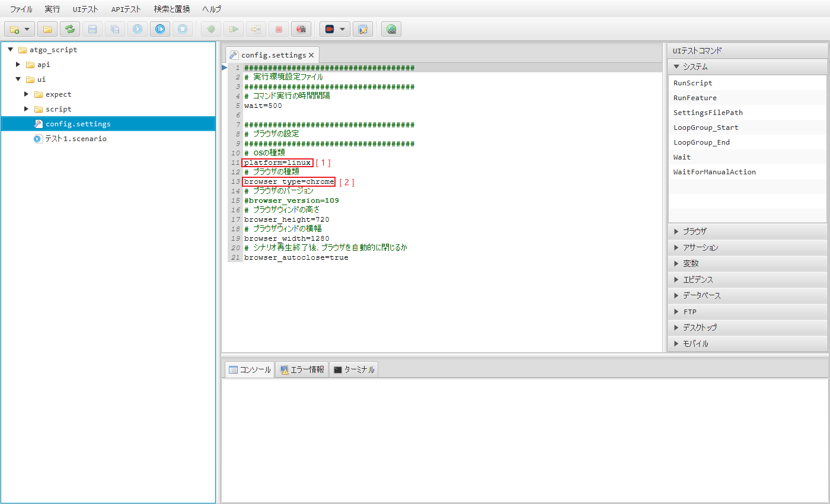Open the UIテスト menu
The width and height of the screenshot is (830, 504).
85,9
